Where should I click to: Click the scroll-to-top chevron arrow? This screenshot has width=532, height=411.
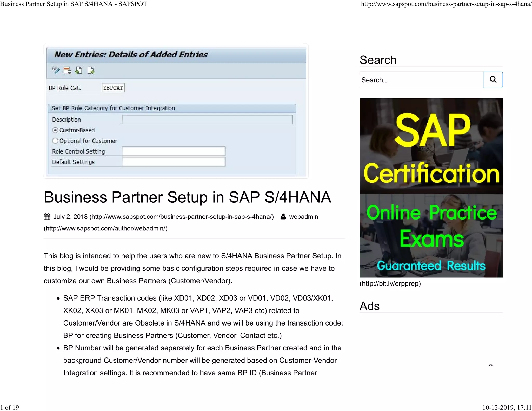click(490, 365)
